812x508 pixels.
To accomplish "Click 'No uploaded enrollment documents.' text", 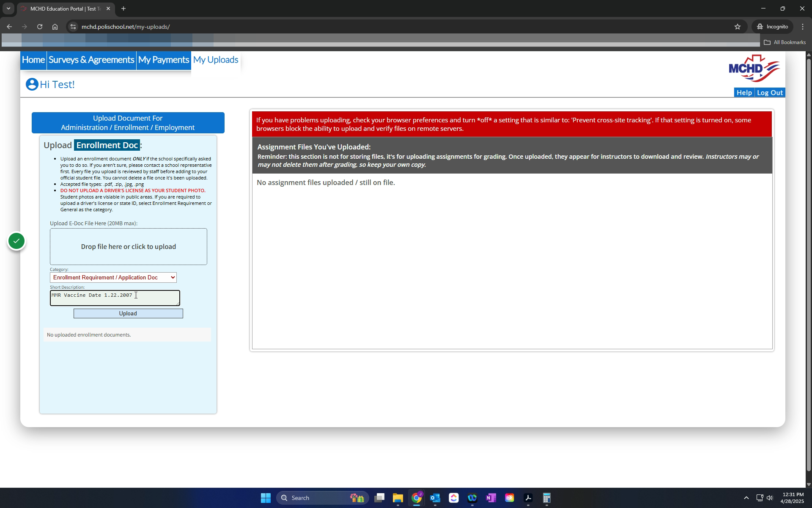I will tap(89, 335).
